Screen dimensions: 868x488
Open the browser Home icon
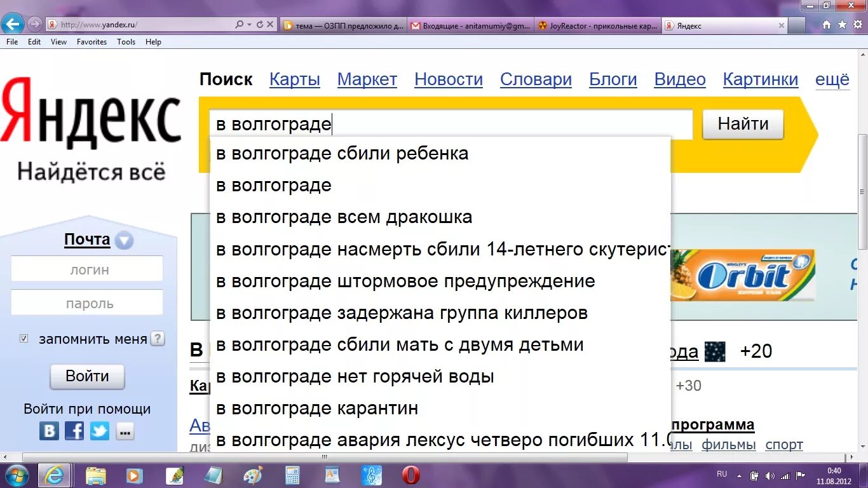[x=827, y=25]
